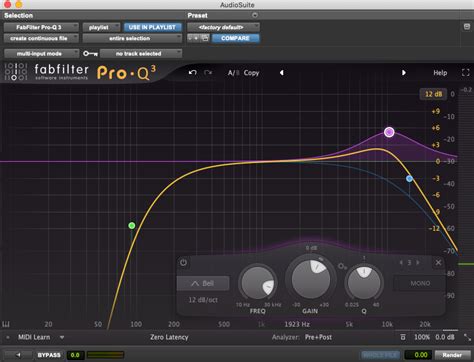Toggle BYPASS for the plug-in
This screenshot has width=474, height=362.
49,355
